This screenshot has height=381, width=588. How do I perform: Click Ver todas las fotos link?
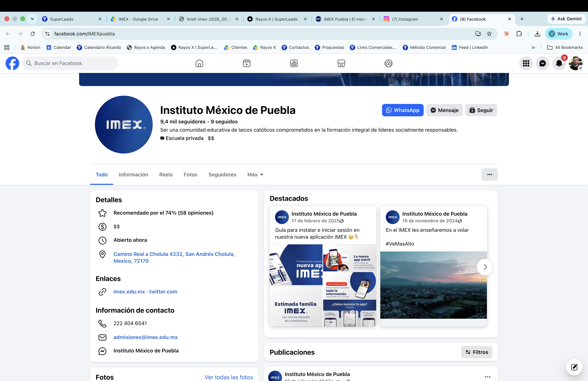pos(229,377)
